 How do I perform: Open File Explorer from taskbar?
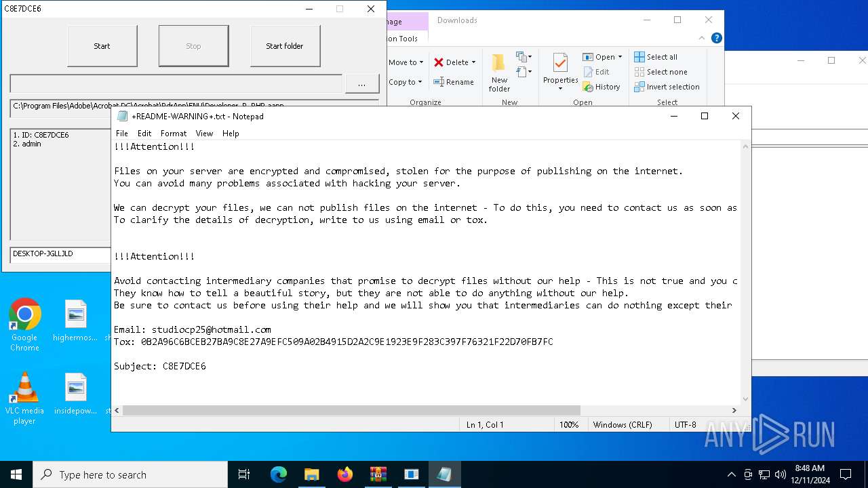311,474
